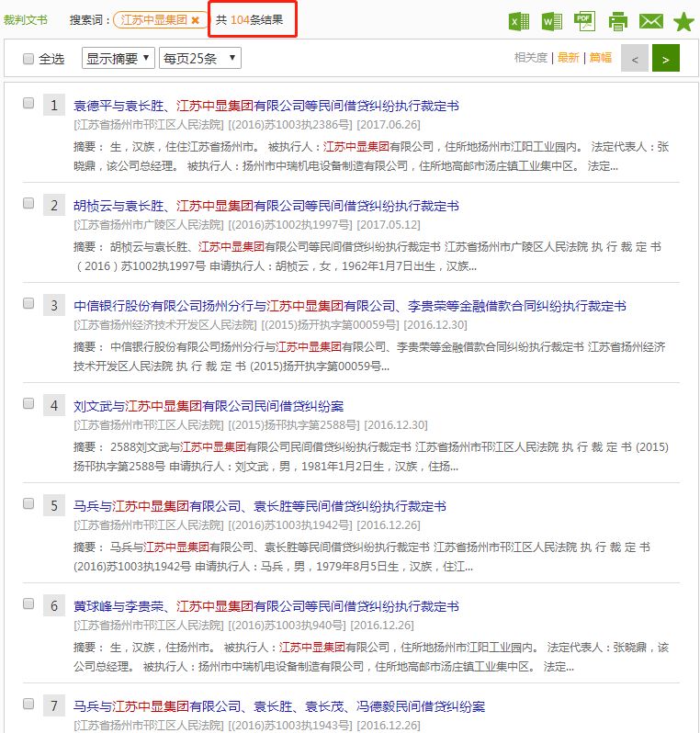This screenshot has height=733, width=700.
Task: Click the green star favorite icon
Action: click(x=683, y=22)
